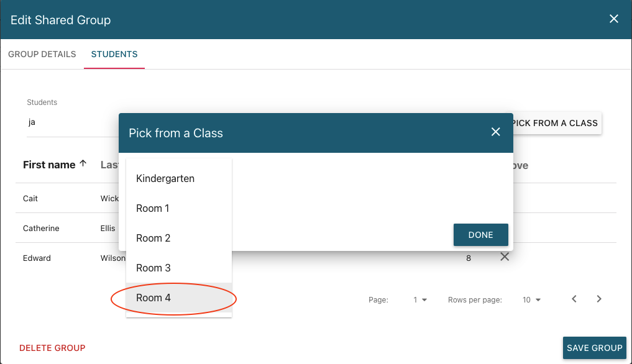Choose the highlighted Room 4 option
This screenshot has height=364, width=632.
tap(153, 298)
